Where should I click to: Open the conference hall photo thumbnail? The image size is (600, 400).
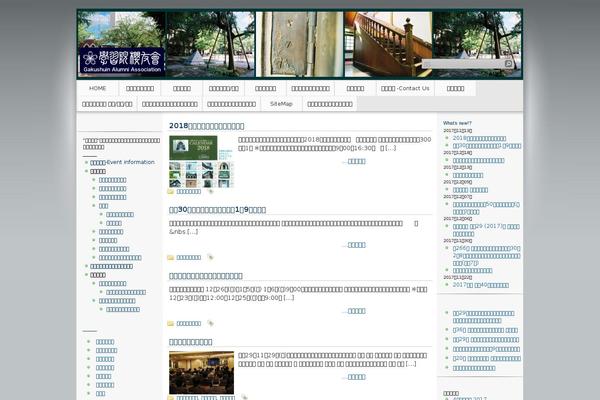click(x=201, y=372)
